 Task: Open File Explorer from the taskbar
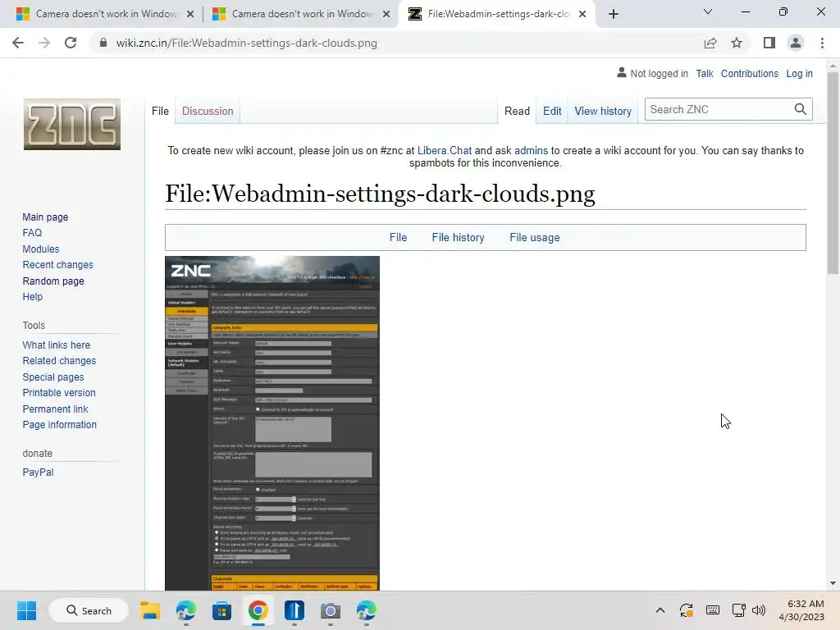pos(150,610)
